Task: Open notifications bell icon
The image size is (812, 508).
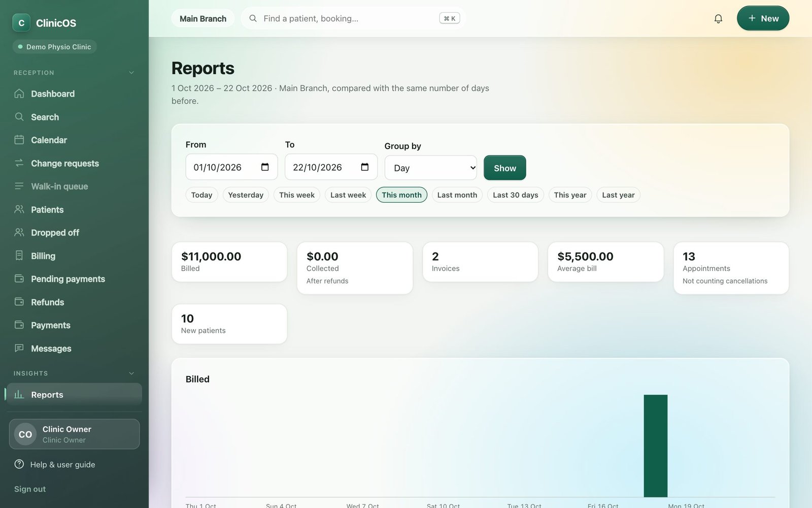Action: 718,19
